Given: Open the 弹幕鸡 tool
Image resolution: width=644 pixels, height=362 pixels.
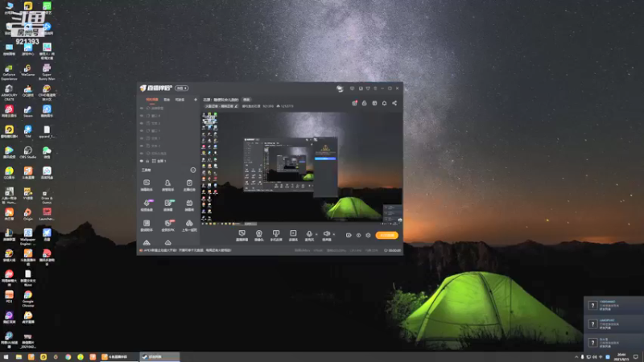Looking at the screenshot, I should point(189,205).
